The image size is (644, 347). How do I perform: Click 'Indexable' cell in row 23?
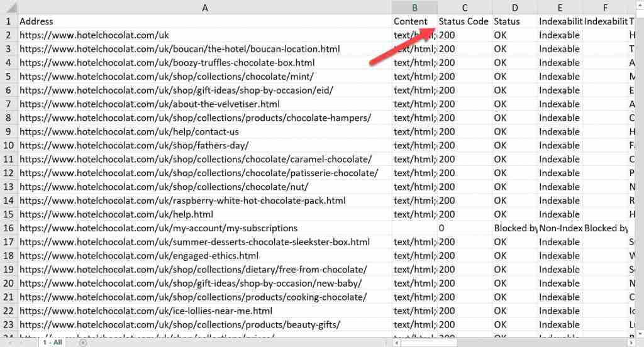pos(560,324)
